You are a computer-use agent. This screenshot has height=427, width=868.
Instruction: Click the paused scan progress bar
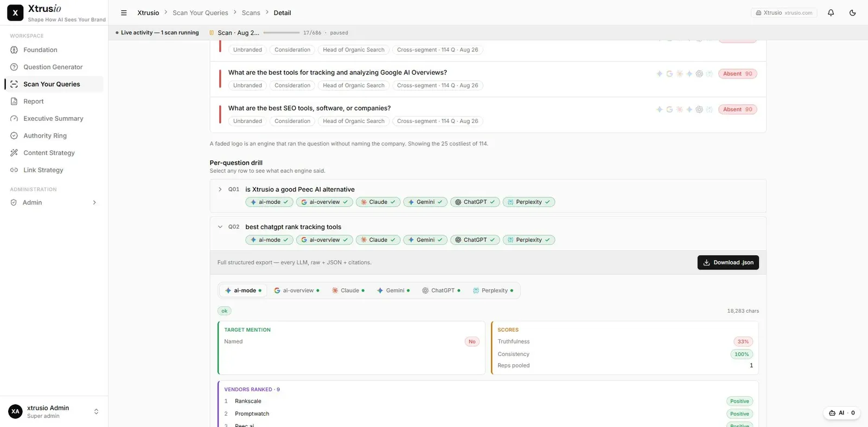(x=282, y=33)
